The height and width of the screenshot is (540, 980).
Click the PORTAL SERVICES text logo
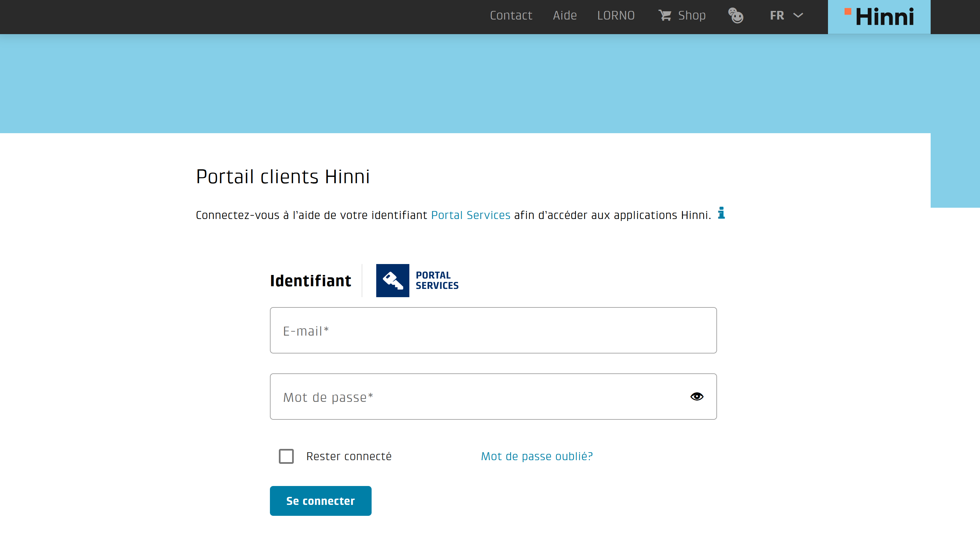(437, 281)
